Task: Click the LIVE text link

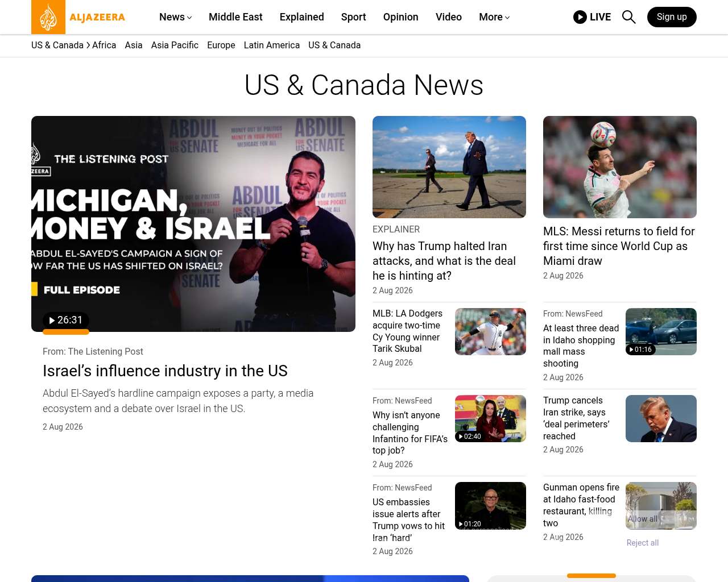Action: tap(600, 17)
